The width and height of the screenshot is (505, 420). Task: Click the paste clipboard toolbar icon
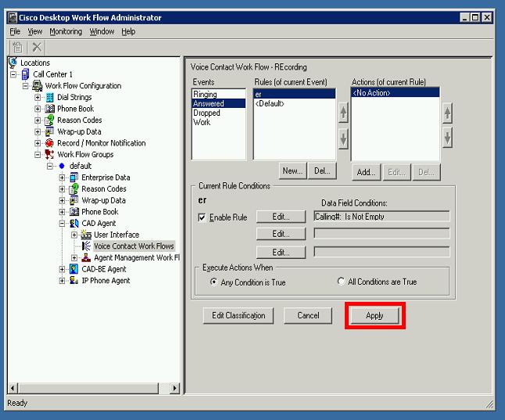pyautogui.click(x=17, y=48)
